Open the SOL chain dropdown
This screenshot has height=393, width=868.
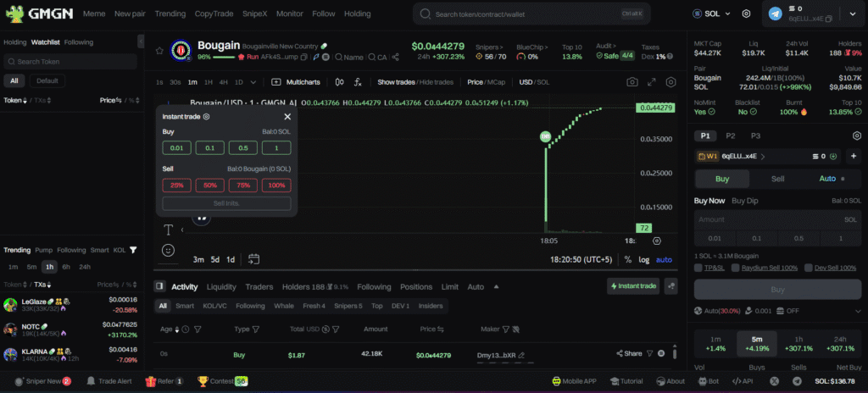pos(711,14)
